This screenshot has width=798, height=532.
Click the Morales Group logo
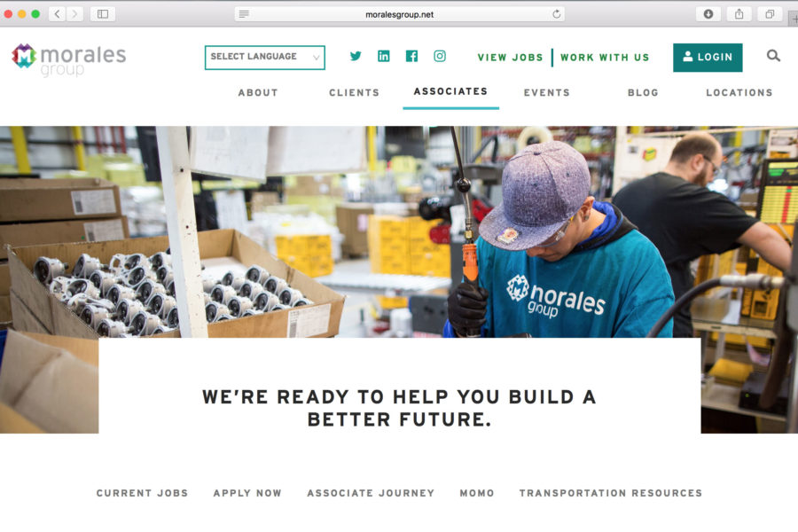69,60
